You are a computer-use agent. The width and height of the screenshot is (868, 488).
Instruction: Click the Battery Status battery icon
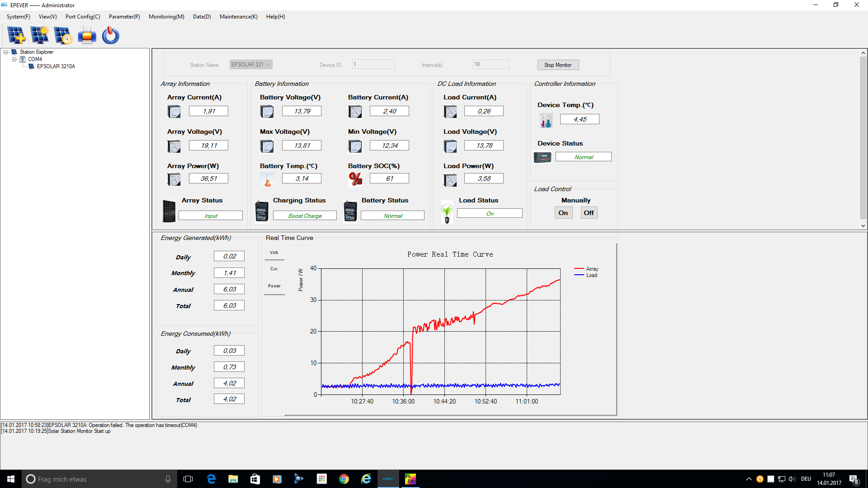pos(350,211)
